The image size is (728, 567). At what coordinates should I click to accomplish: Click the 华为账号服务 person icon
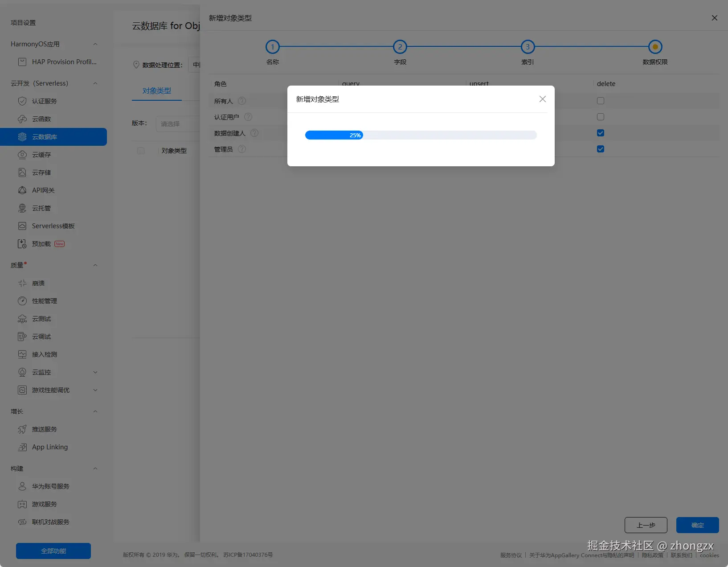tap(22, 486)
